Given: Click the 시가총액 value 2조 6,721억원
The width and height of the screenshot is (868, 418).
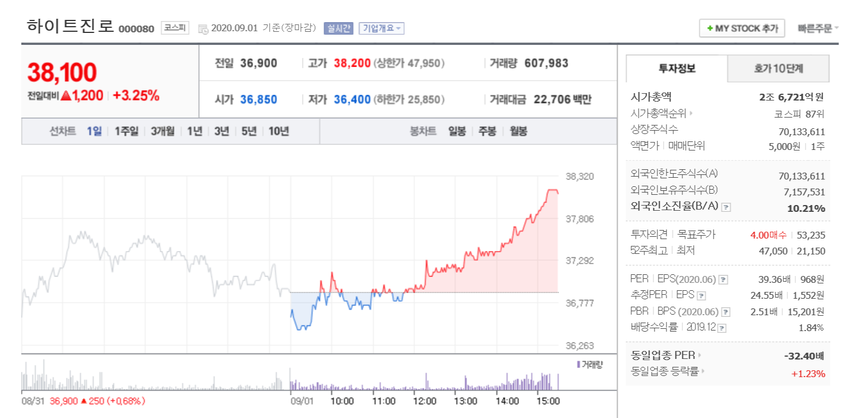Looking at the screenshot, I should click(792, 97).
